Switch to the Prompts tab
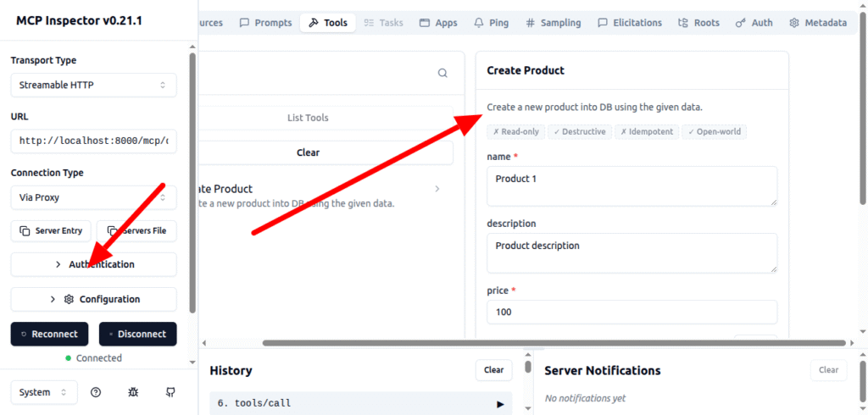 265,23
